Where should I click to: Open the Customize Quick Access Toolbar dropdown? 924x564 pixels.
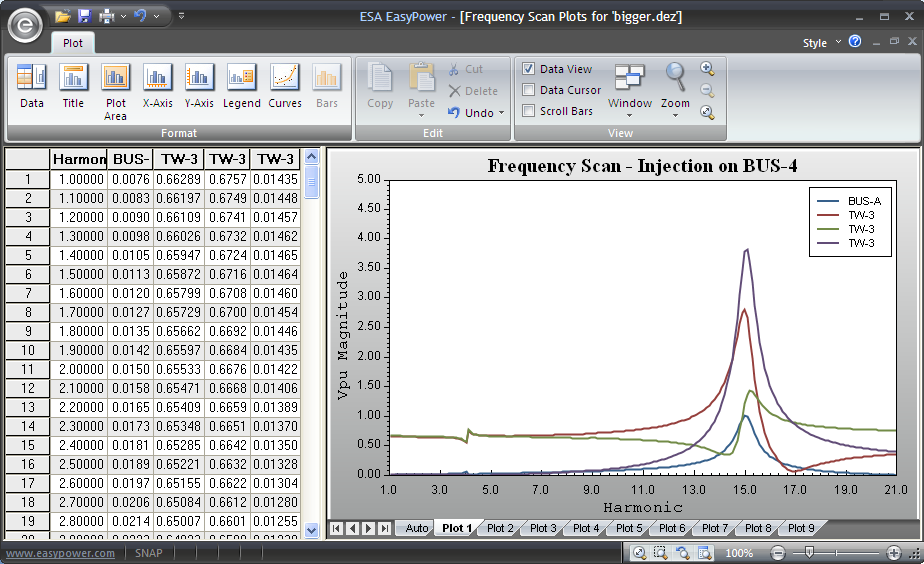pos(182,16)
